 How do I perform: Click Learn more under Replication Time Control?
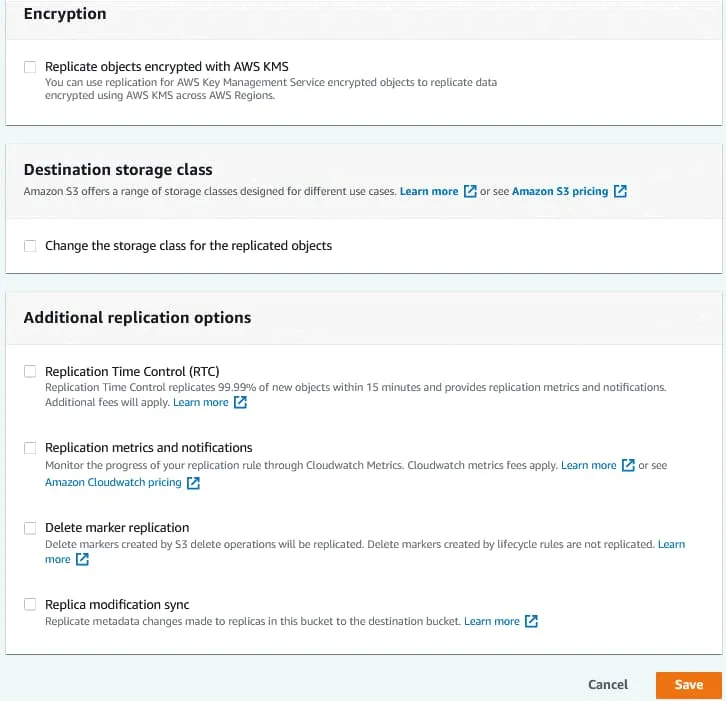200,402
